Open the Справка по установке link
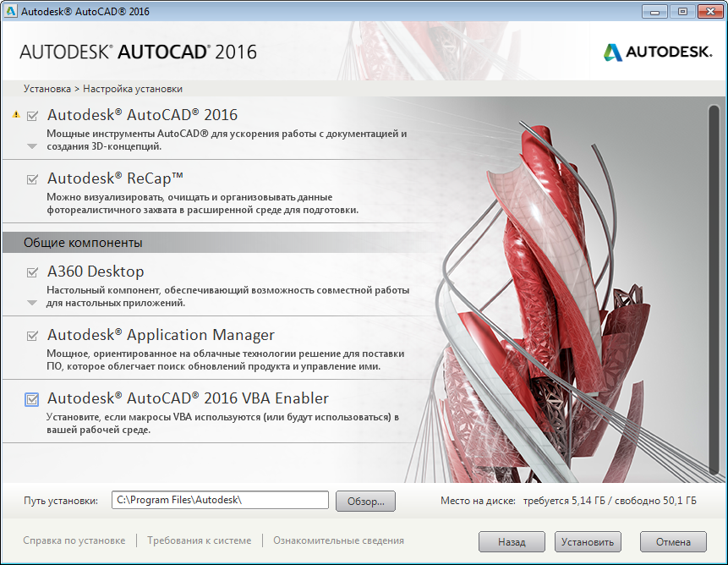This screenshot has width=728, height=565. [74, 540]
